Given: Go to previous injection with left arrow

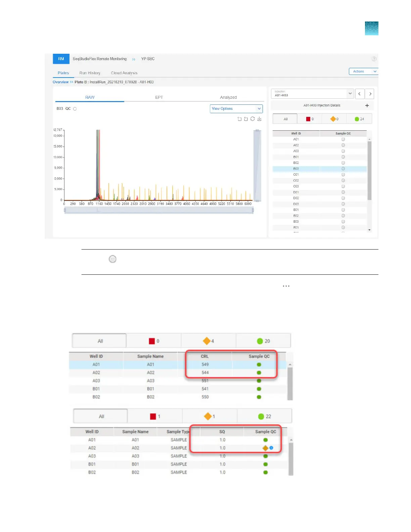Looking at the screenshot, I should tap(359, 94).
